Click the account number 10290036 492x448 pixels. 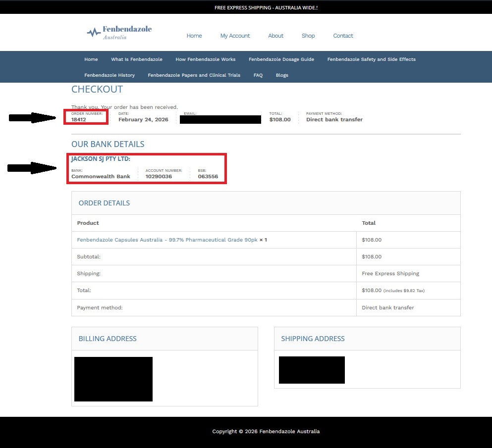pos(159,177)
